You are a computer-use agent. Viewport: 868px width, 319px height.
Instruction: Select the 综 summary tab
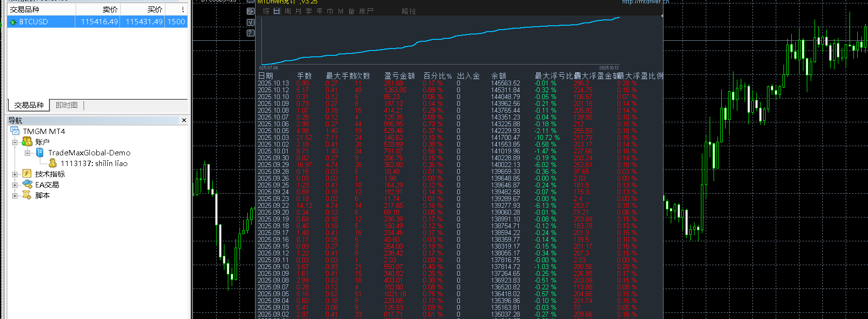click(x=266, y=11)
